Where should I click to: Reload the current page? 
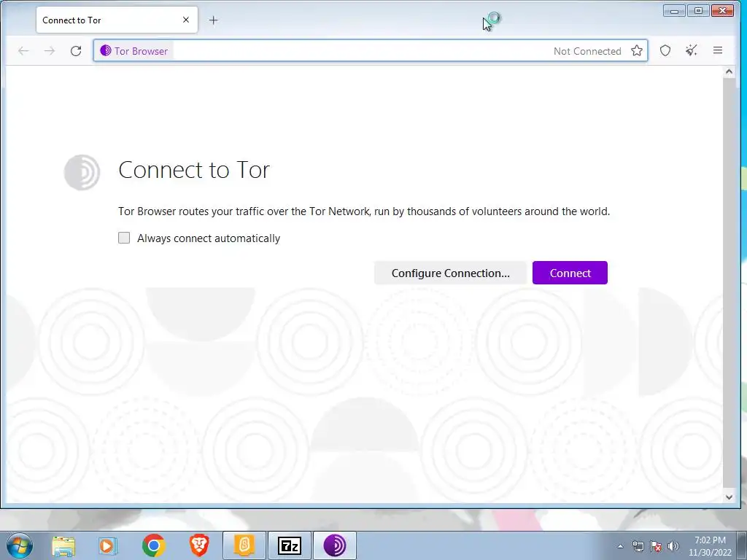pos(76,51)
